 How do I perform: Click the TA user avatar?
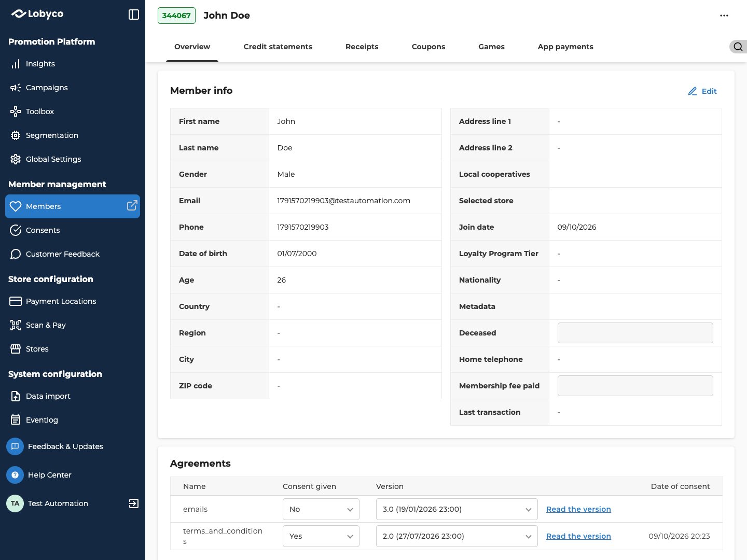(15, 503)
